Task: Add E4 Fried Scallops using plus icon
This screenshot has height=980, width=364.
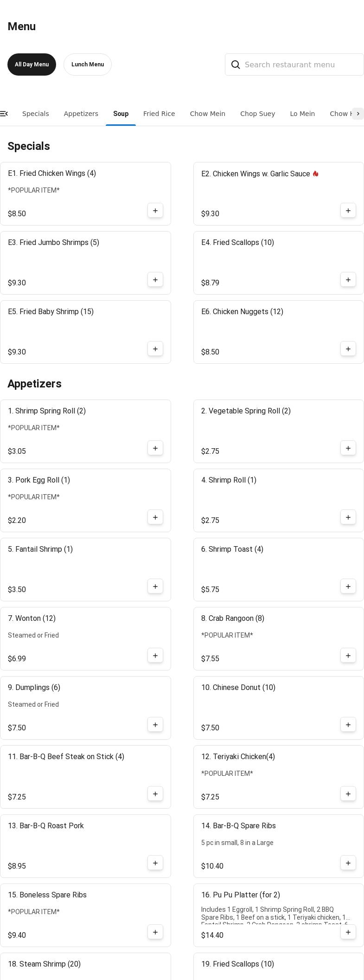Action: [x=348, y=280]
